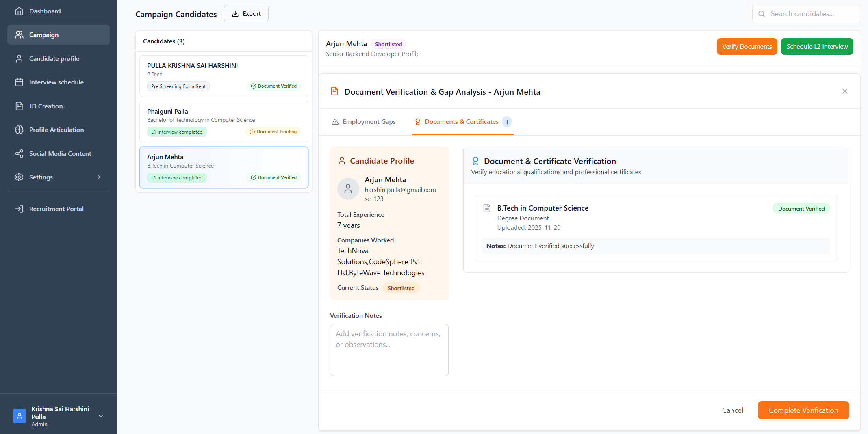Click the 'Uploaded: 2025-11-20' text
The width and height of the screenshot is (868, 434).
(x=529, y=228)
